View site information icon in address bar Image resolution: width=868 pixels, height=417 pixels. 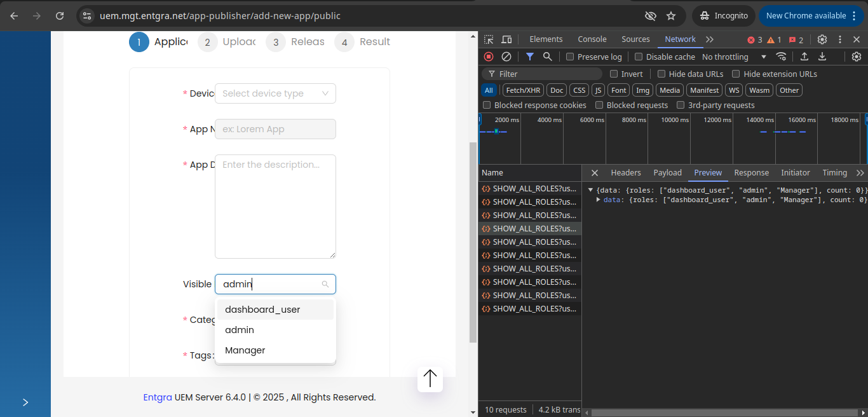(x=88, y=16)
